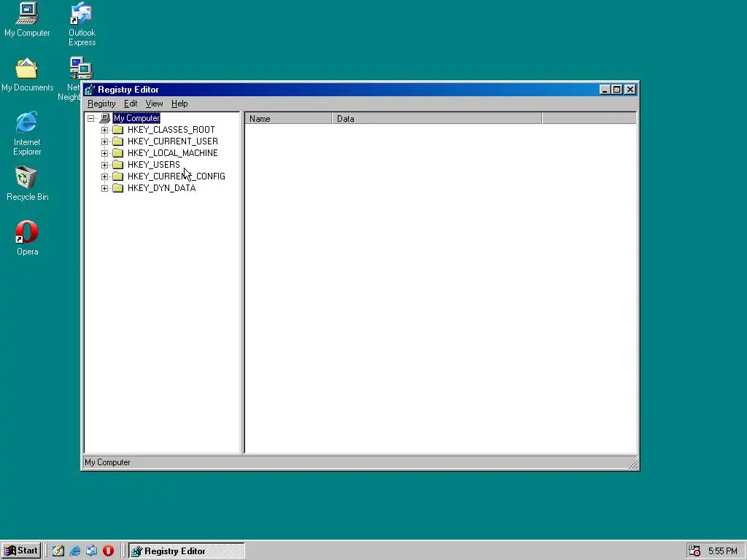Click the Registry Editor title bar icon
The width and height of the screenshot is (747, 560).
coord(90,90)
